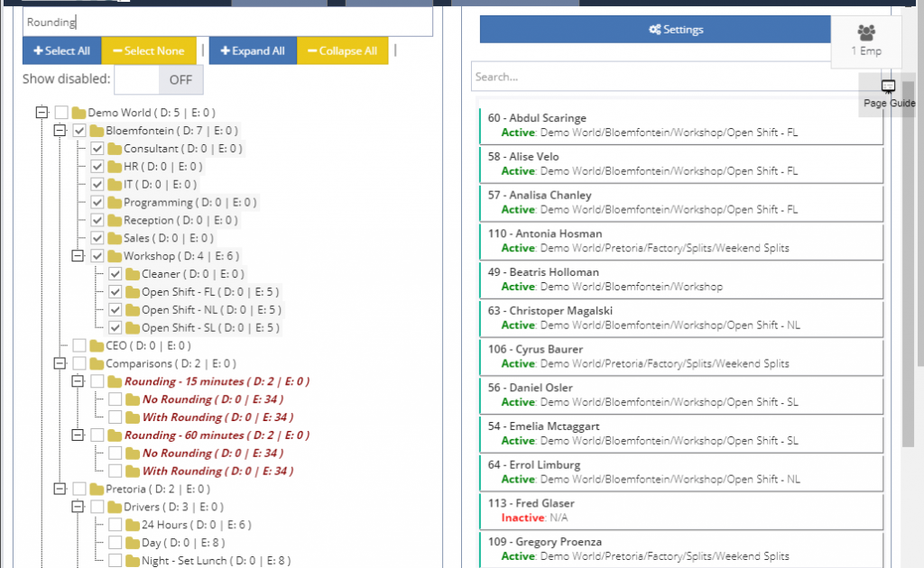
Task: Click the Workshop folder icon
Action: (115, 256)
